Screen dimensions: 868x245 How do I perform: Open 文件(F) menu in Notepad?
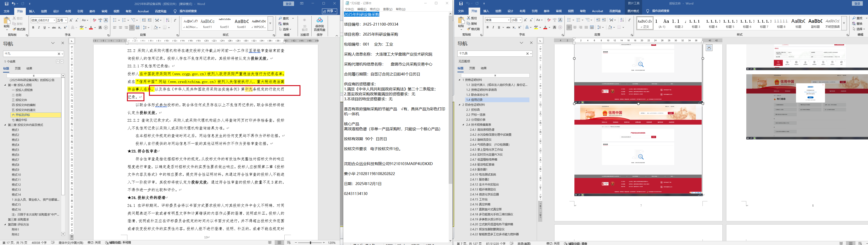tap(349, 9)
